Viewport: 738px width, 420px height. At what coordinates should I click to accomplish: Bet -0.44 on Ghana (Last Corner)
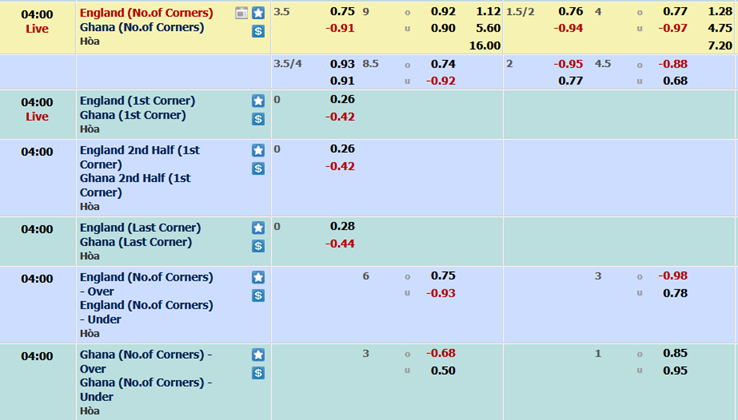(x=340, y=244)
